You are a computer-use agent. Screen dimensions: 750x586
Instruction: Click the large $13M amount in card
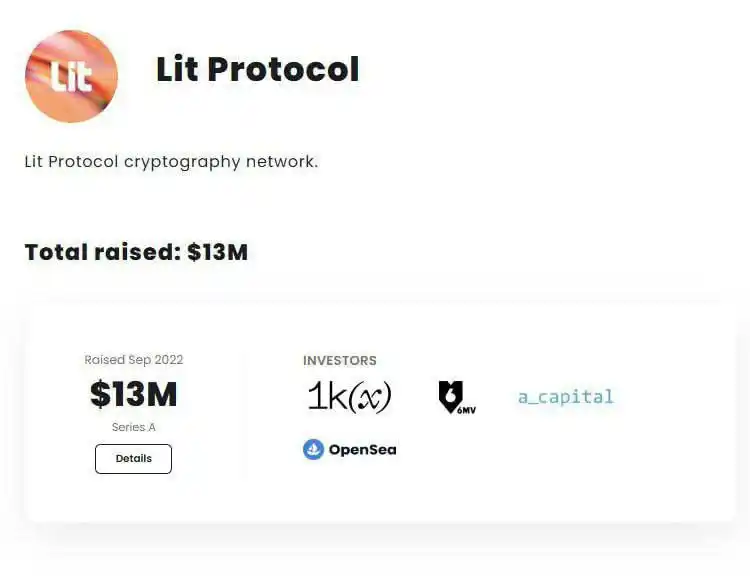[x=134, y=395]
